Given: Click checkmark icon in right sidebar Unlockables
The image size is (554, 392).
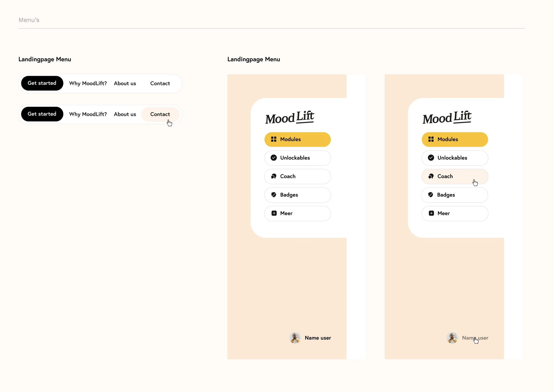Looking at the screenshot, I should tap(431, 158).
